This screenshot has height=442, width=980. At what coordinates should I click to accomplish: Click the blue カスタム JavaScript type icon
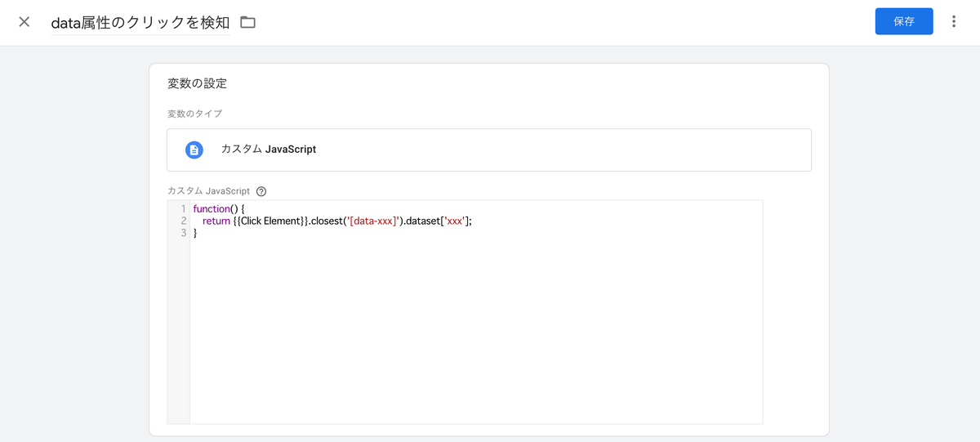(x=194, y=150)
